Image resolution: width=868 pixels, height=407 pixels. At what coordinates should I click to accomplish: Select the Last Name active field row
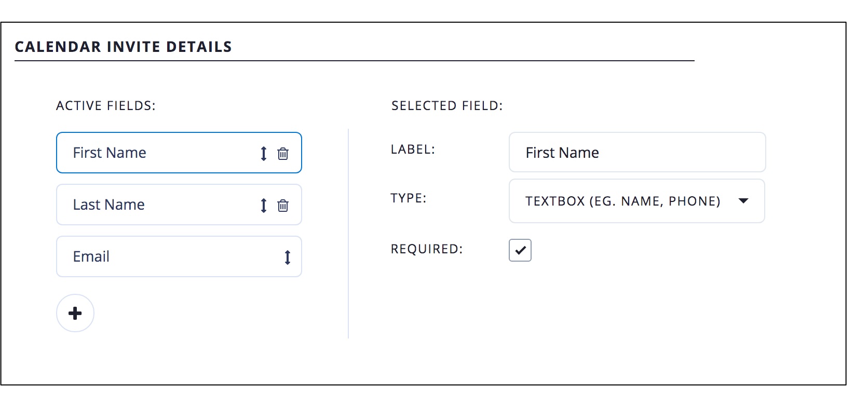(156, 205)
